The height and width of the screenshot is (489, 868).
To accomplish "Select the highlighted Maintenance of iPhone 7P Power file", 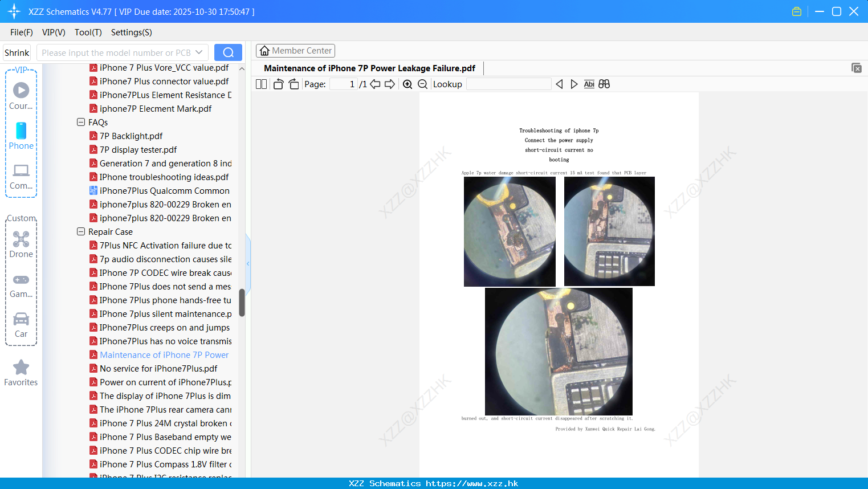I will point(159,355).
